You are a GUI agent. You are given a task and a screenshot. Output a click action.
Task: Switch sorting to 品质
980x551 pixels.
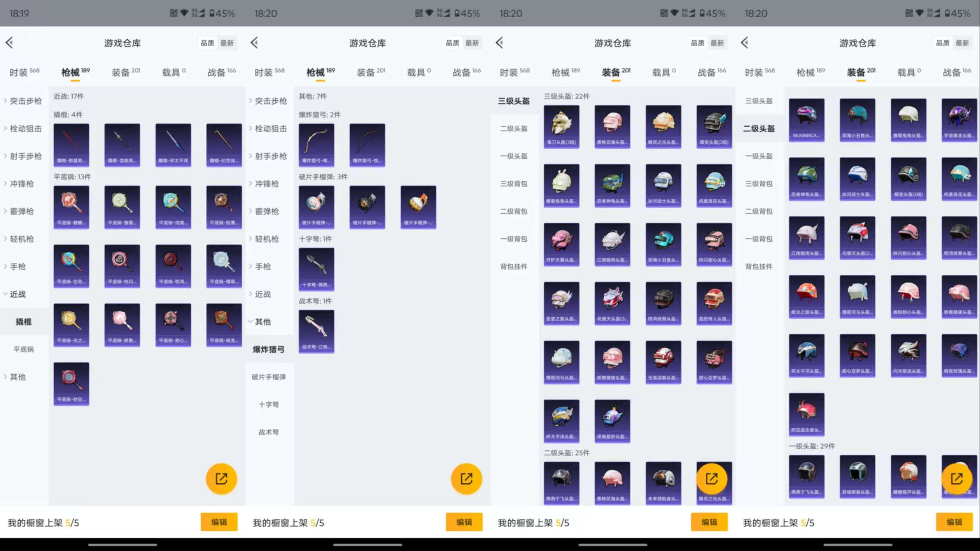tap(207, 43)
